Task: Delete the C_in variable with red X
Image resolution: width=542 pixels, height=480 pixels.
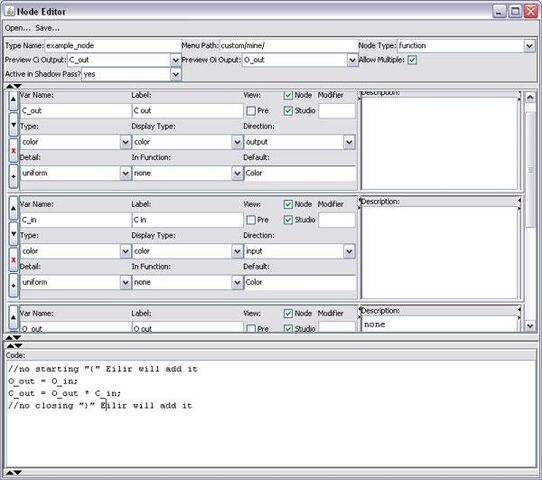Action: pos(13,260)
